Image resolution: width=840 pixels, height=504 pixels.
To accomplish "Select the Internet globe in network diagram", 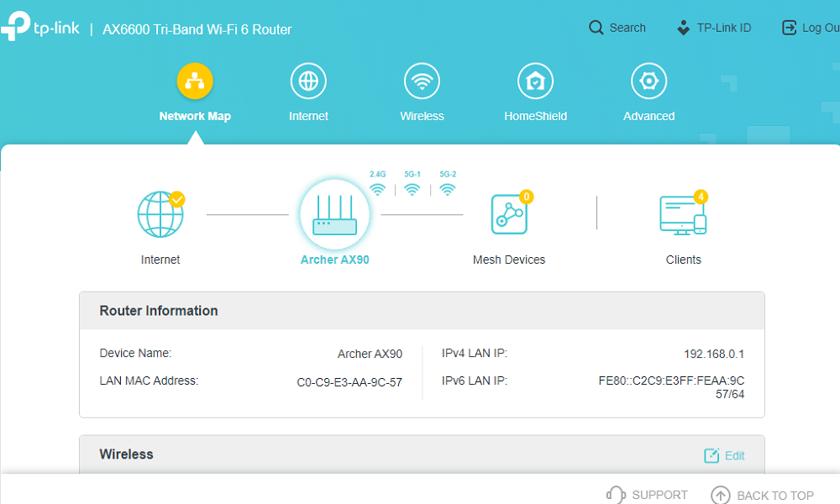I will 160,215.
